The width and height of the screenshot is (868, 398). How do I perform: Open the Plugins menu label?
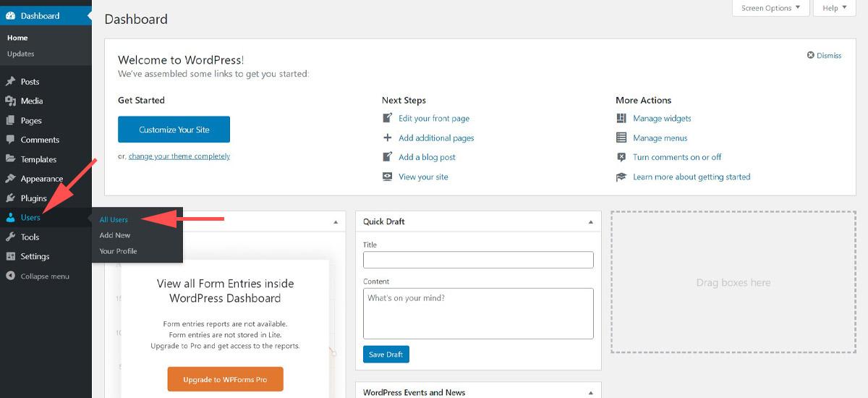(34, 198)
